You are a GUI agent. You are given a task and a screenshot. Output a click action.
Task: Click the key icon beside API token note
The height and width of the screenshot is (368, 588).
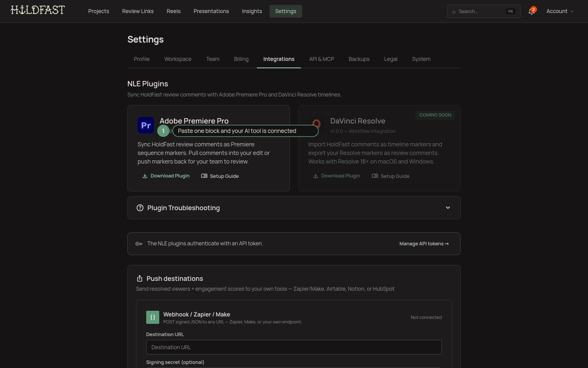click(139, 244)
